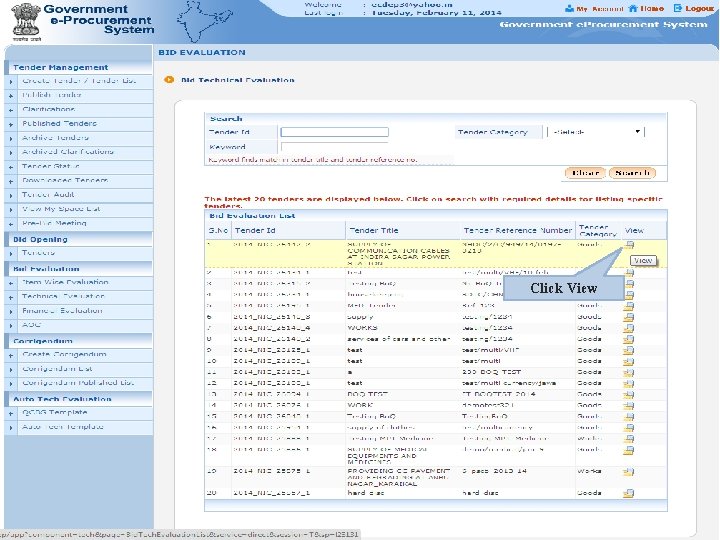Click the Tender Id column header

(x=255, y=231)
